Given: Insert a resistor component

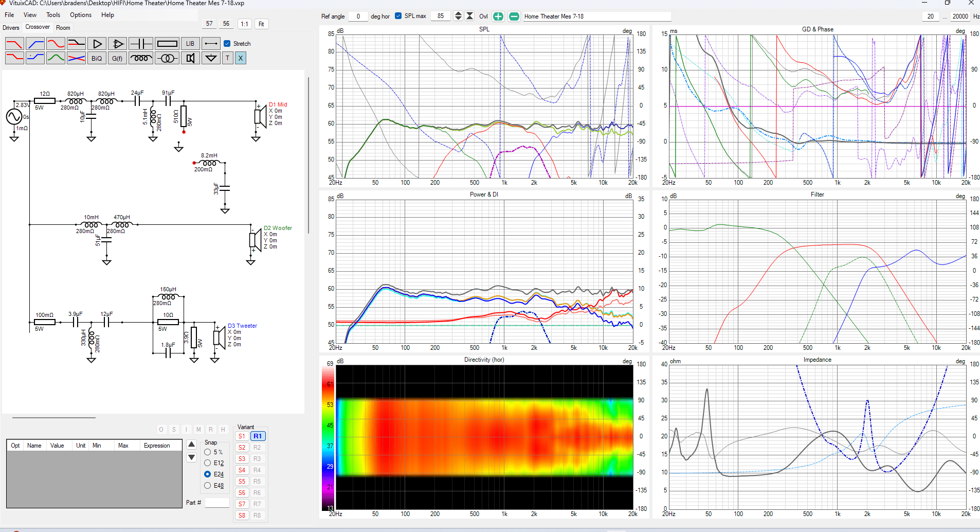Looking at the screenshot, I should click(167, 44).
